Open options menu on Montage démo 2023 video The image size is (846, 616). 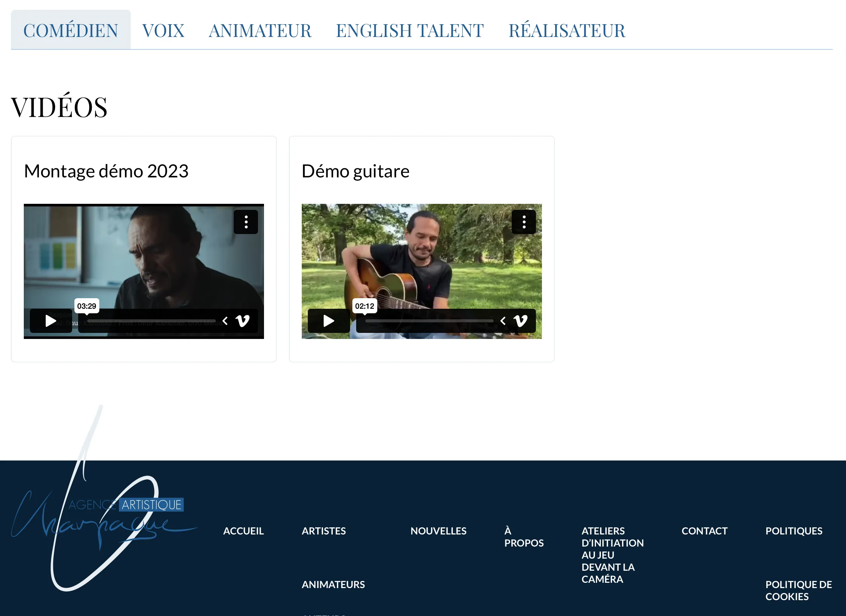coord(246,222)
